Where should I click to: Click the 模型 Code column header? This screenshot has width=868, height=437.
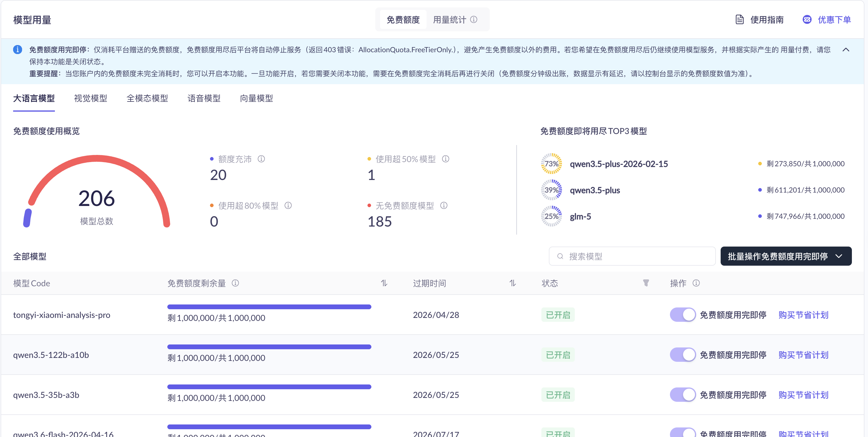[32, 283]
